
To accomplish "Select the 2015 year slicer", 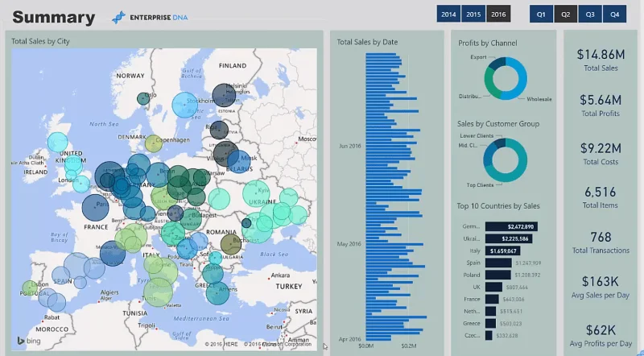I will [x=473, y=14].
